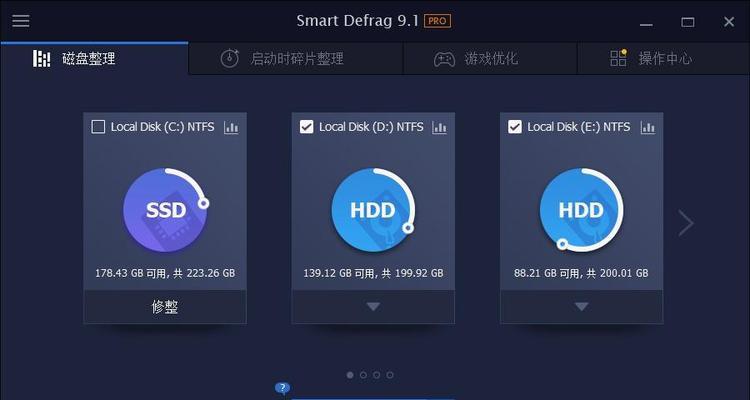Click the 修整 button on disk C:
750x400 pixels.
pyautogui.click(x=165, y=307)
